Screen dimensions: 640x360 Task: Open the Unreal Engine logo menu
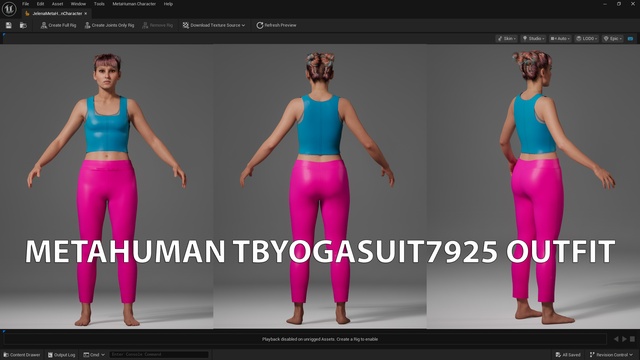(x=9, y=9)
